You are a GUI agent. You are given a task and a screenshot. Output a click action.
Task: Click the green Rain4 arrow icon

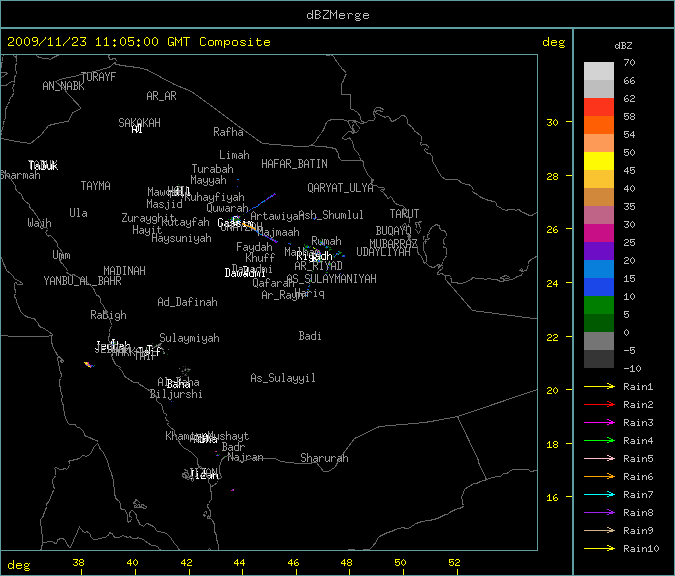click(601, 440)
